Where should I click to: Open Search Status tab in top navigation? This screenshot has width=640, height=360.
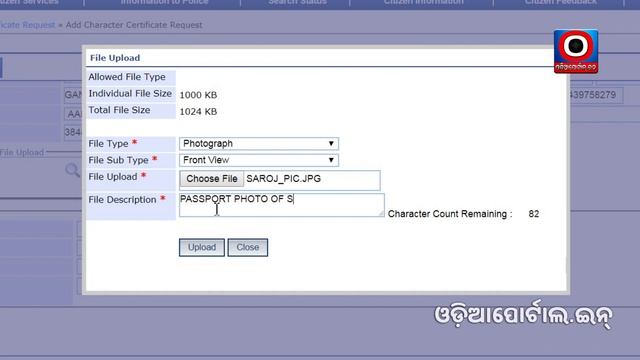click(x=297, y=2)
